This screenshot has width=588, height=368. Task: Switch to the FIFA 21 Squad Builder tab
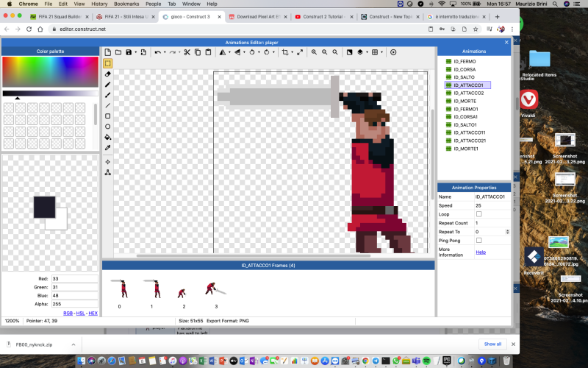tap(60, 16)
